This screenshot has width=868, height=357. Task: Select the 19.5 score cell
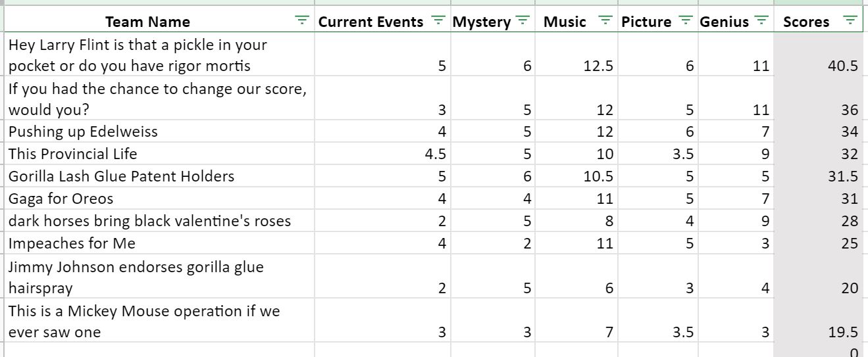(x=821, y=321)
